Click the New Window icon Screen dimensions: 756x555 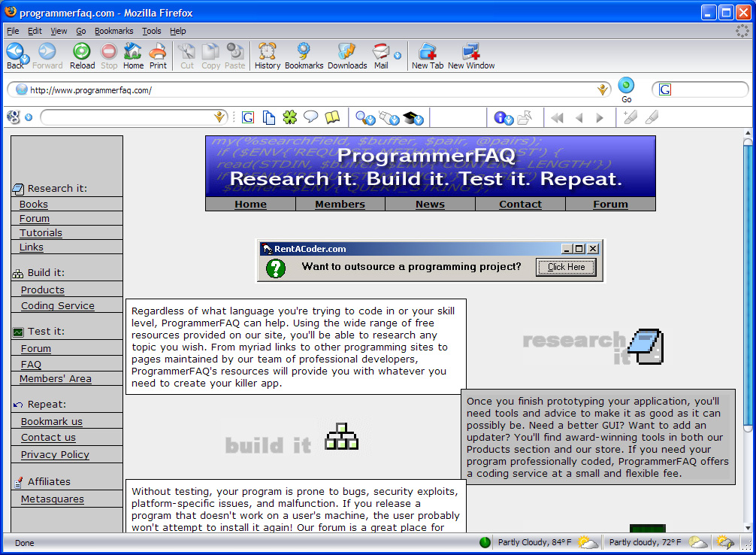(x=471, y=56)
